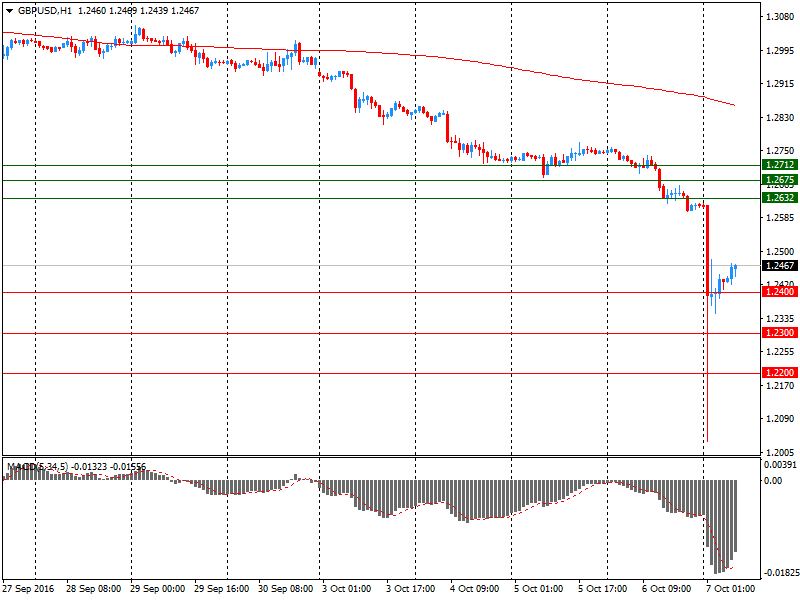This screenshot has height=600, width=800.
Task: Select the 5 Oct 17:00 time label
Action: click(603, 589)
